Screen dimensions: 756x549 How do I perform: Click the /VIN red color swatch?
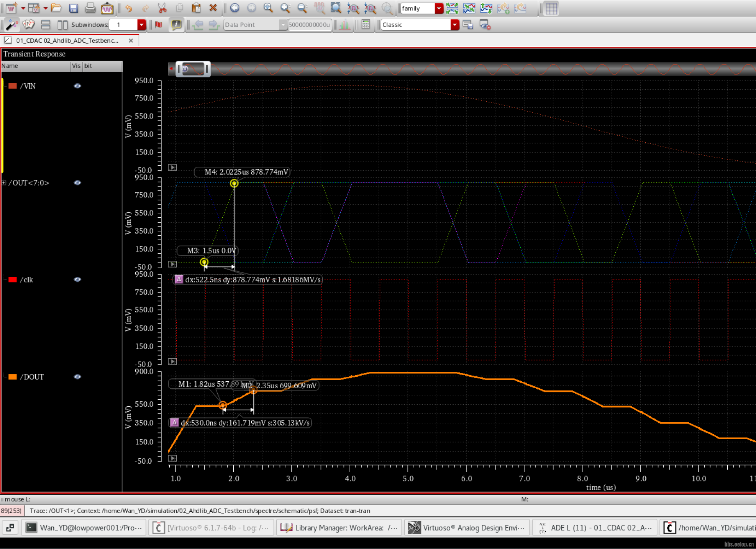point(13,86)
